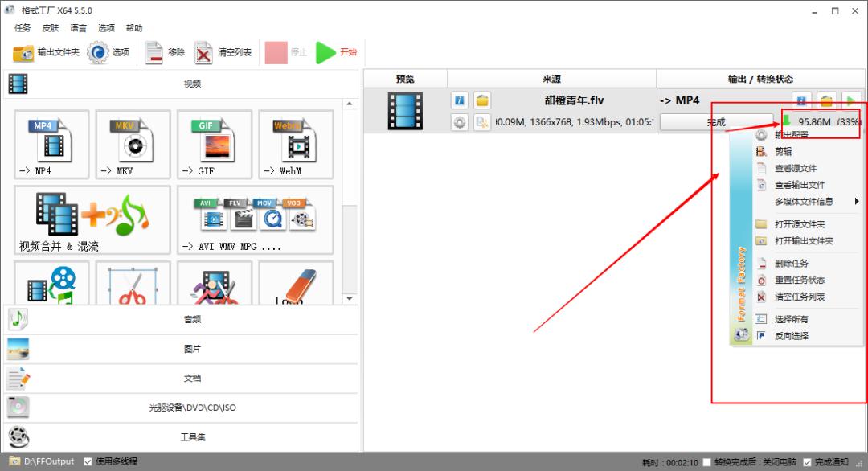Select 输出配置 in context menu
The width and height of the screenshot is (868, 471).
(x=807, y=134)
